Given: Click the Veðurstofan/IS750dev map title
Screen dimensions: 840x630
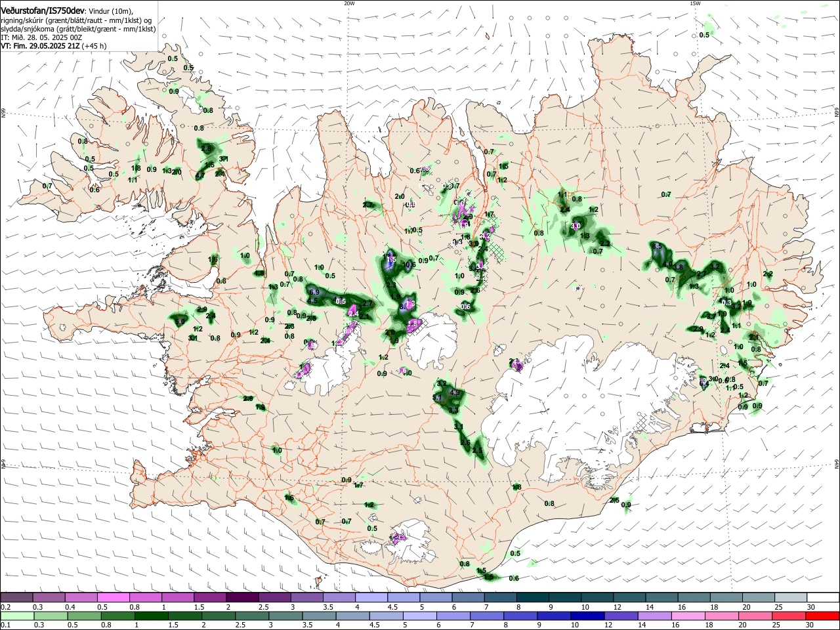Looking at the screenshot, I should 43,10.
